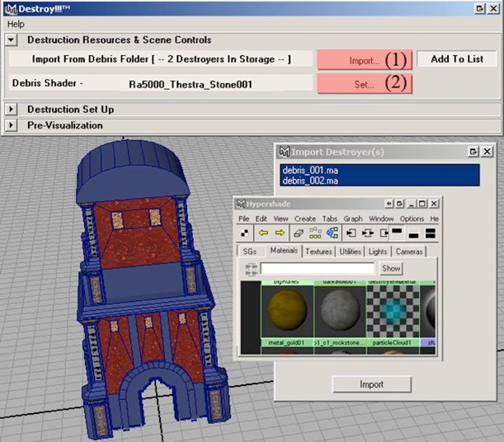Open Hypershade View menu
This screenshot has height=442, width=504.
pyautogui.click(x=280, y=219)
